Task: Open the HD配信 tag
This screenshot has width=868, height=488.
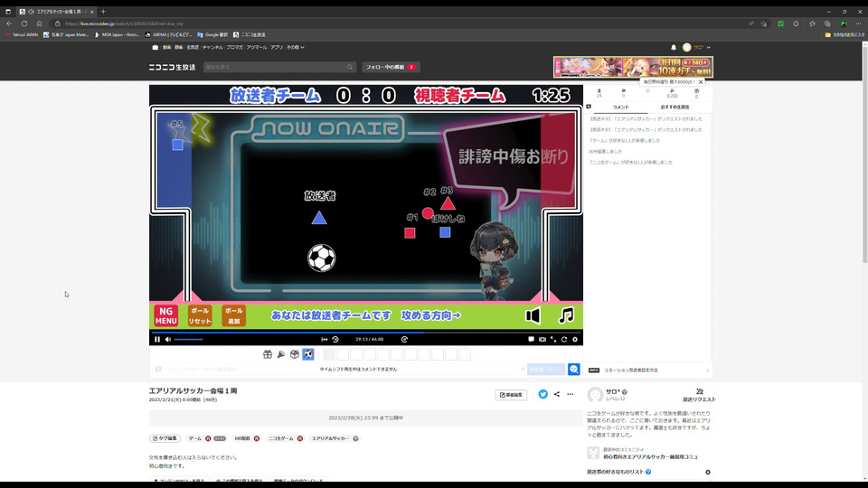Action: [x=242, y=438]
